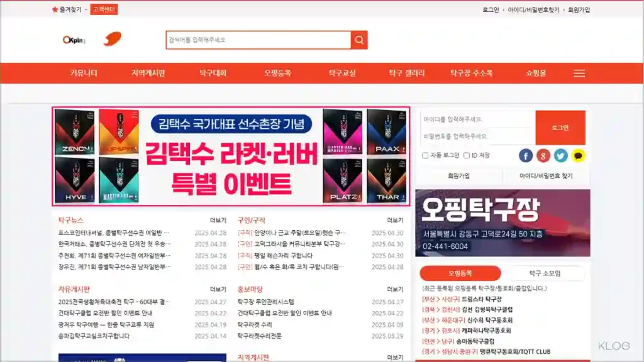
Task: Open the 지역게시판 menu
Action: coord(148,73)
